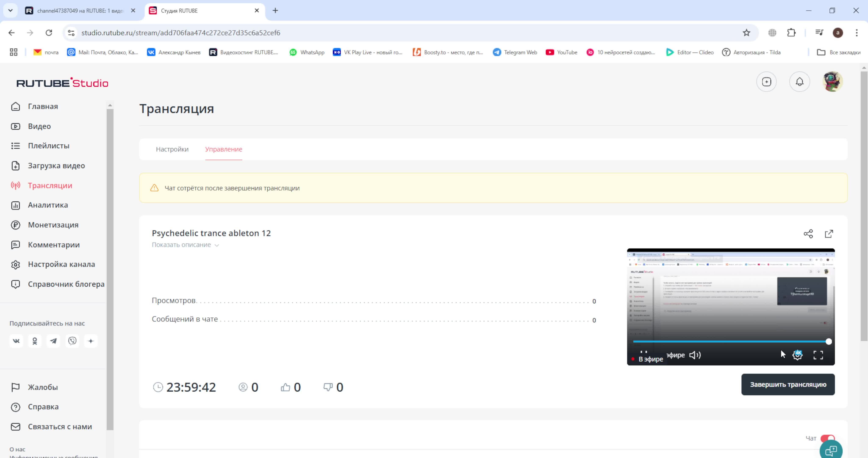The height and width of the screenshot is (458, 868).
Task: Open the notifications bell
Action: coord(799,82)
